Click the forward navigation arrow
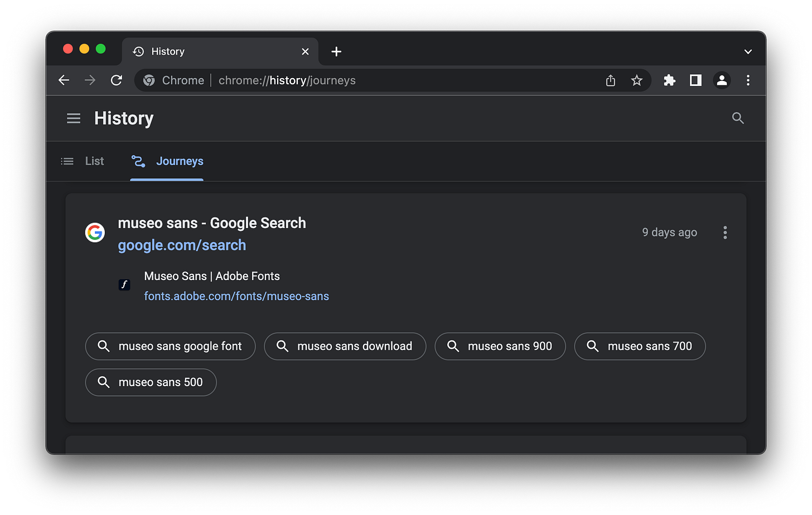The image size is (812, 515). click(x=90, y=80)
